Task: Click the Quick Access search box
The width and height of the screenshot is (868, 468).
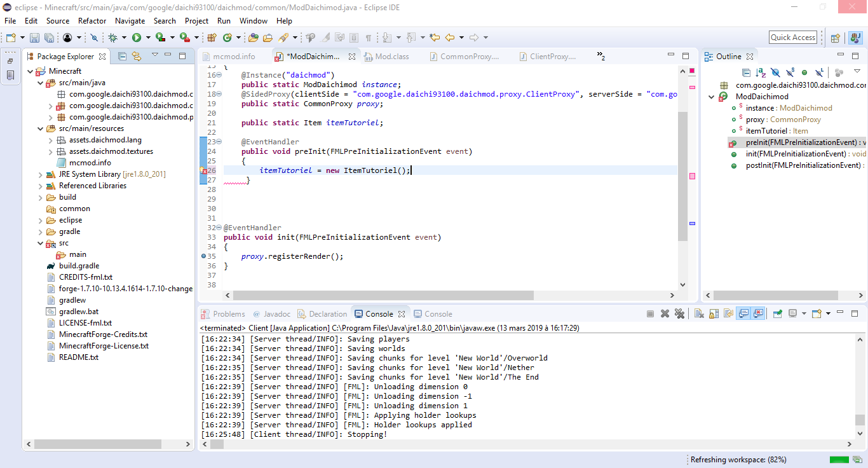Action: click(x=792, y=38)
